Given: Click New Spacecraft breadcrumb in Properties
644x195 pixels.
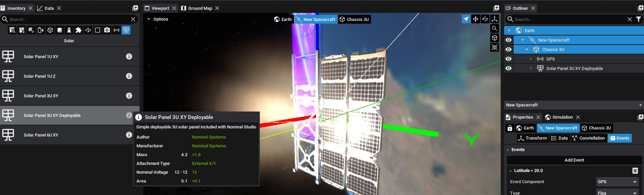Looking at the screenshot, I should pyautogui.click(x=558, y=128).
